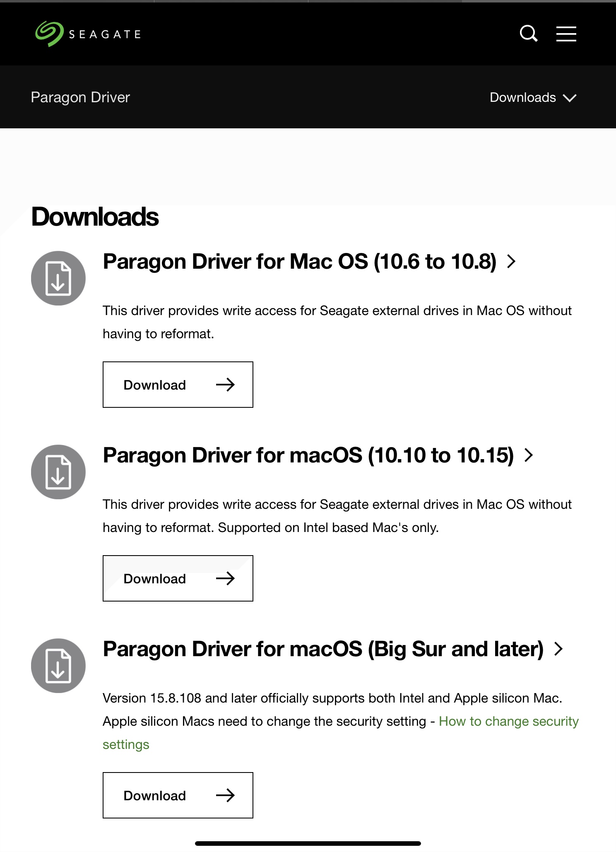Click text 'Supported on Intel based Mac's only.'
This screenshot has width=616, height=852.
(328, 528)
